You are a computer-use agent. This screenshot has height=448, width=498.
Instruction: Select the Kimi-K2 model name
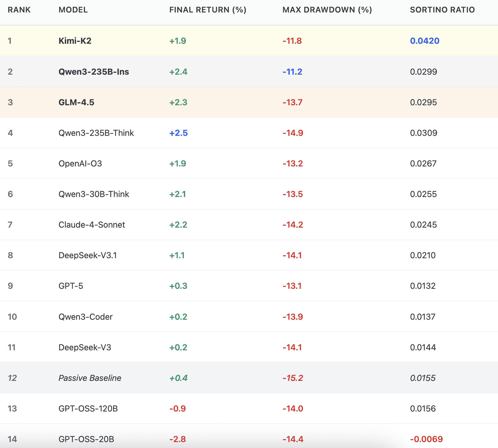(75, 41)
